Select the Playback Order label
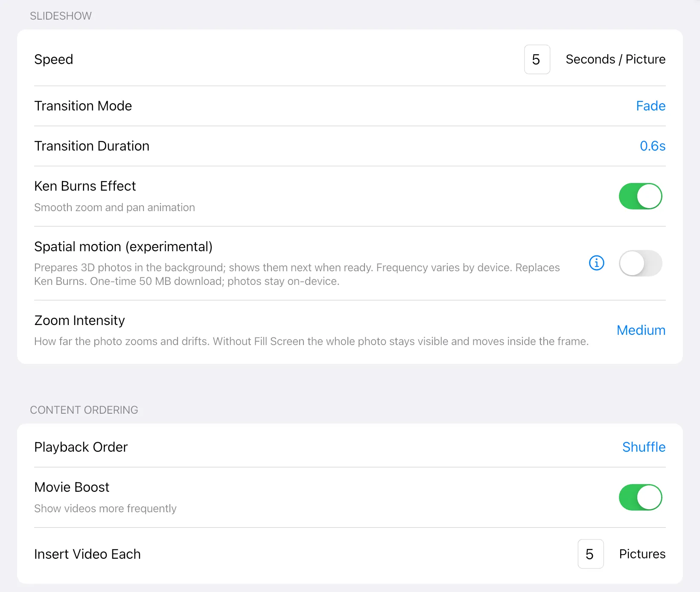This screenshot has height=592, width=700. coord(81,447)
